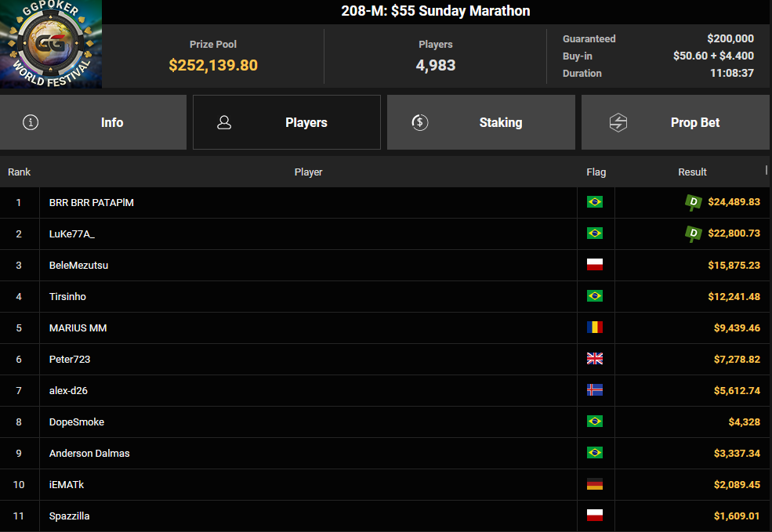Click the deal badge next to $24,489.83

(x=693, y=202)
